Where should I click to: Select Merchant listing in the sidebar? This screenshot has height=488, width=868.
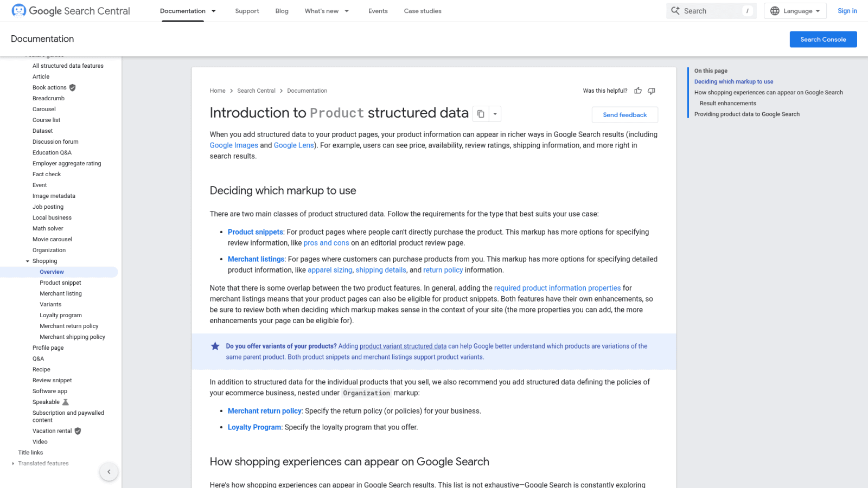click(61, 293)
